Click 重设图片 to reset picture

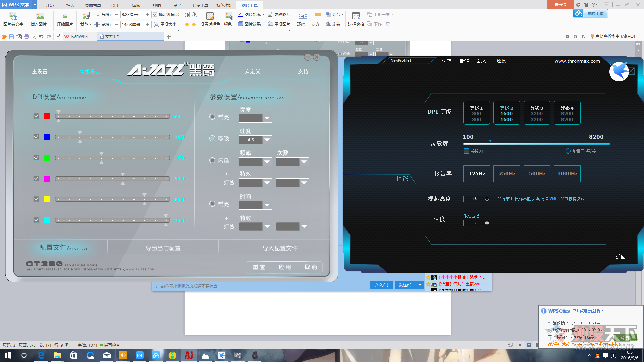(x=279, y=24)
